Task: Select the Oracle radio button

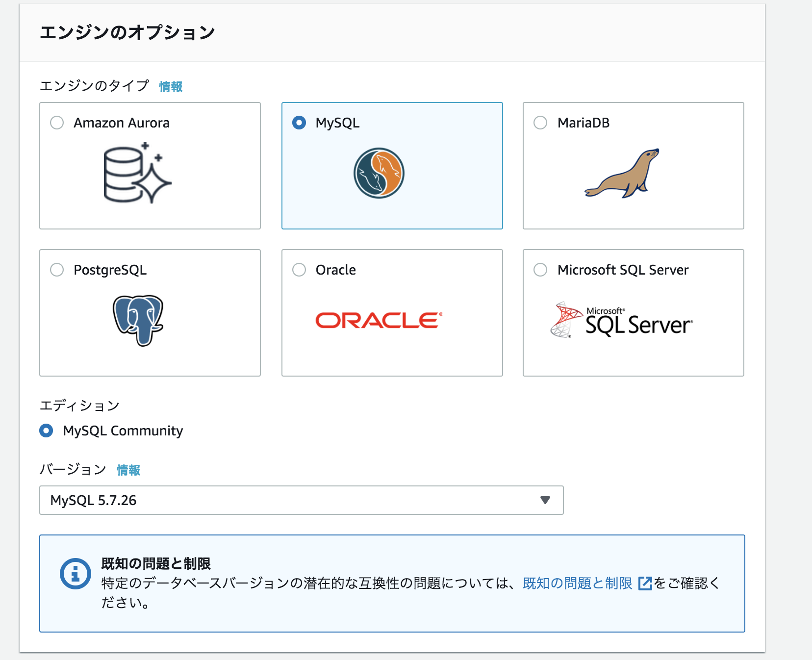Action: coord(299,270)
